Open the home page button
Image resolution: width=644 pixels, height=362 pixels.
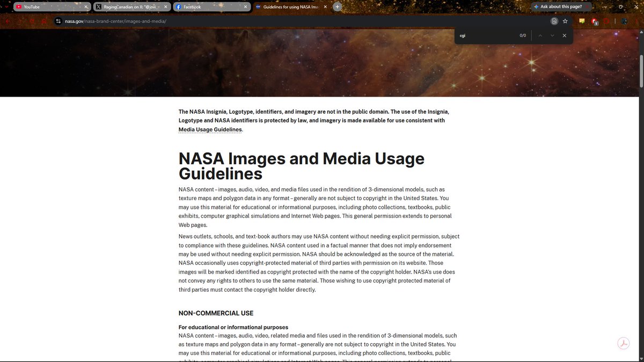click(x=44, y=21)
